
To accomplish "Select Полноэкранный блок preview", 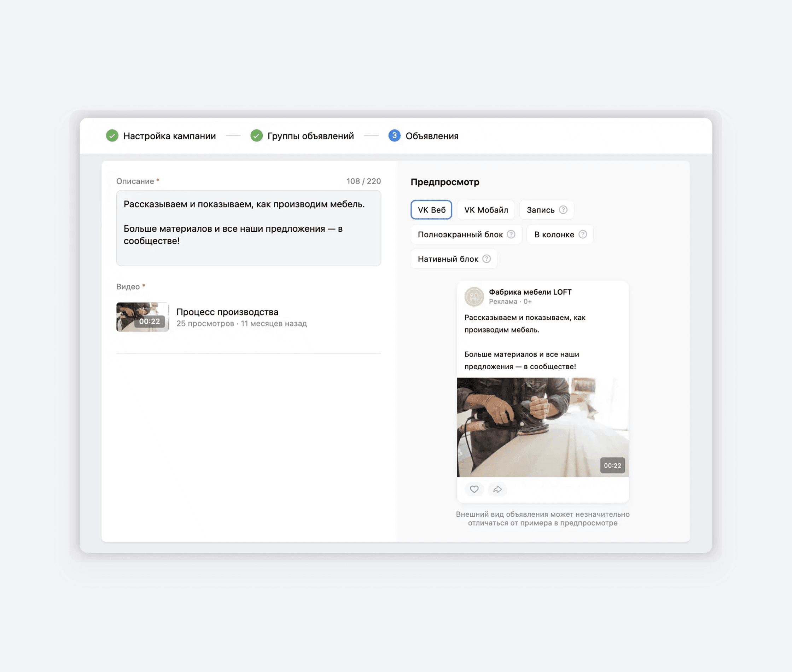I will 466,234.
